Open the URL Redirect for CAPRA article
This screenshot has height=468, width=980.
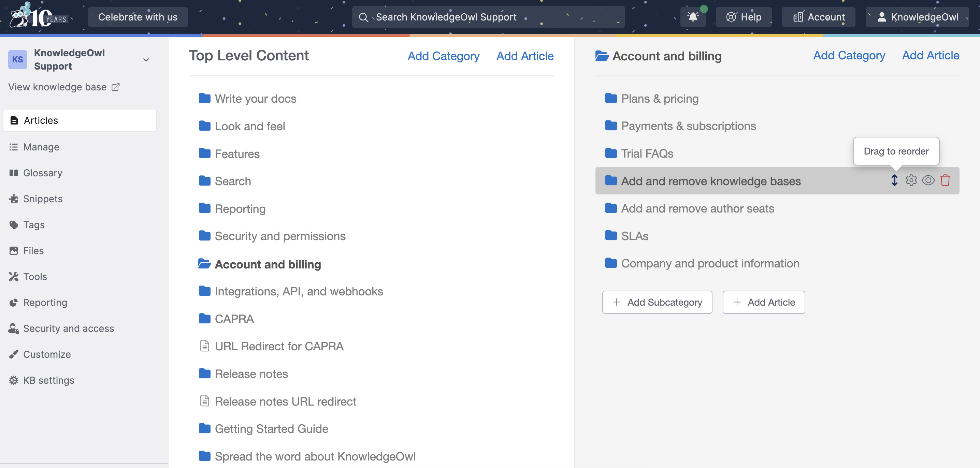point(279,346)
